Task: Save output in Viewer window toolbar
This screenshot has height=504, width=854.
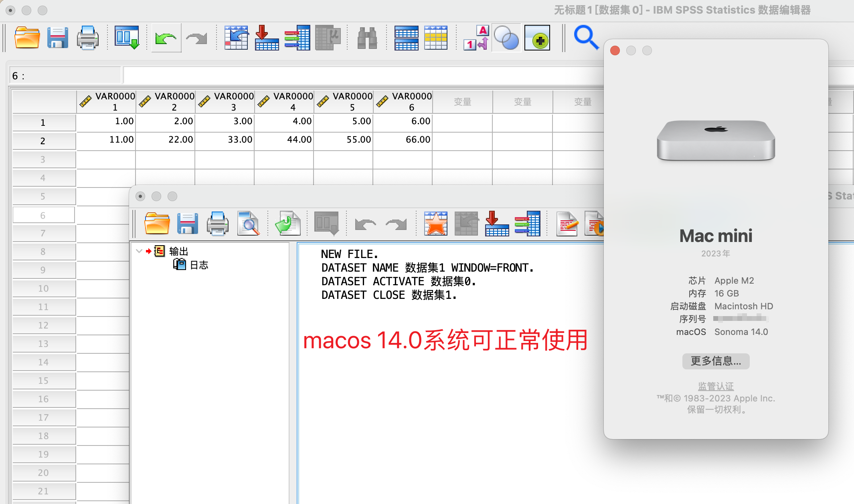Action: pyautogui.click(x=187, y=223)
